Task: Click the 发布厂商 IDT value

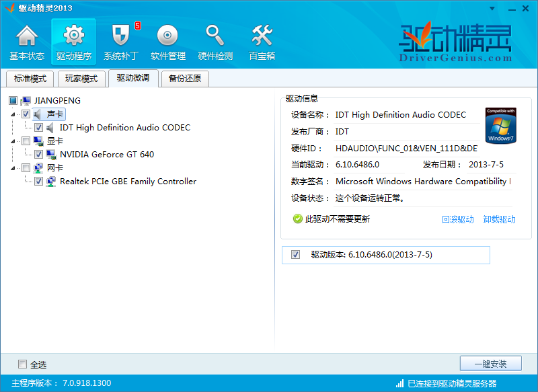Action: [342, 132]
